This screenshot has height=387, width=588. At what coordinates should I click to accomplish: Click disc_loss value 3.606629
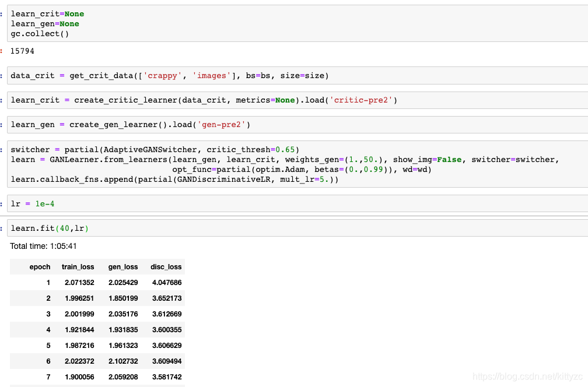click(167, 346)
